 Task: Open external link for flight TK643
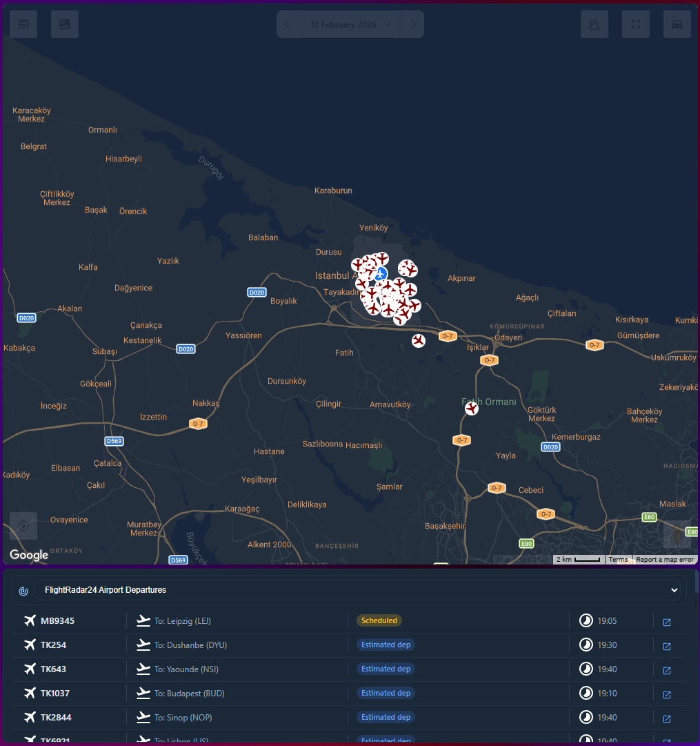[667, 670]
